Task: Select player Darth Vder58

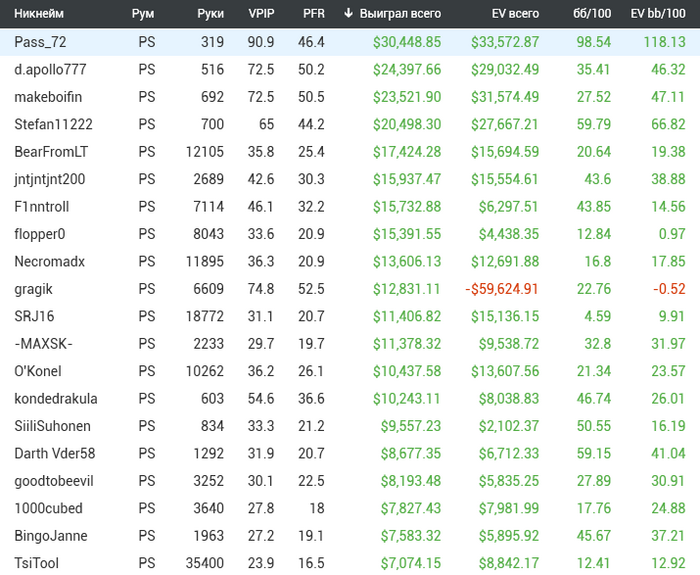Action: pyautogui.click(x=55, y=454)
